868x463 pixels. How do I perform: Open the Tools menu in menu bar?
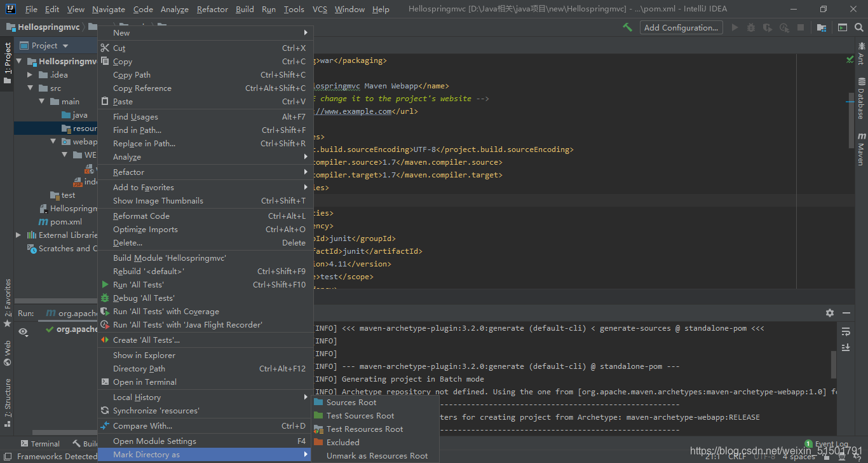(294, 9)
